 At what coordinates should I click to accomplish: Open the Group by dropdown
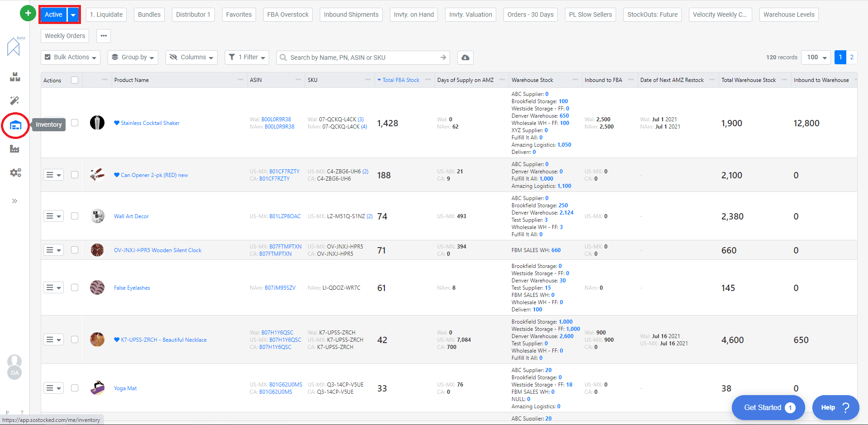133,57
